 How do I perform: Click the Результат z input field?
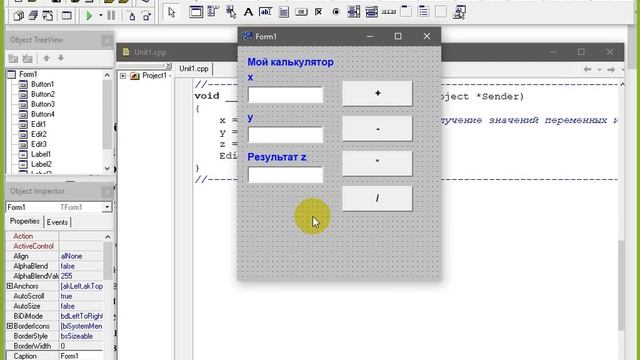285,175
